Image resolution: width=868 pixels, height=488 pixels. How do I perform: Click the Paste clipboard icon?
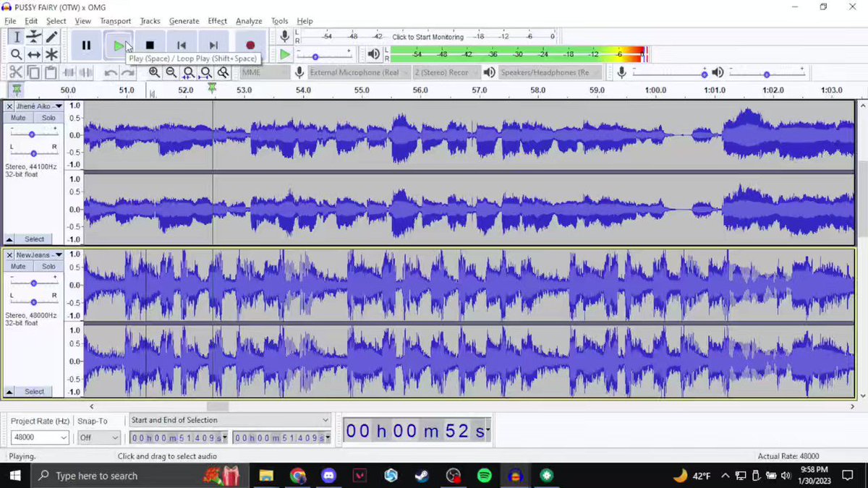click(x=51, y=72)
